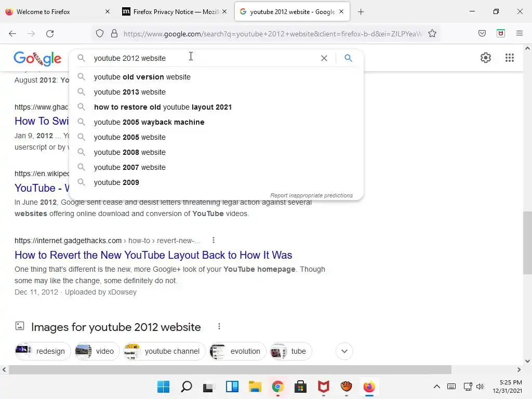Filter images by video chip

pos(97,351)
